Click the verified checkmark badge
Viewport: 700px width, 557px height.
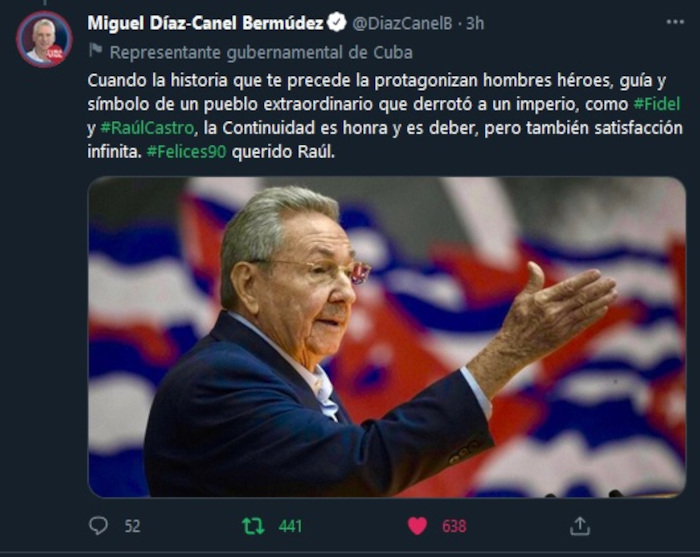(x=337, y=22)
